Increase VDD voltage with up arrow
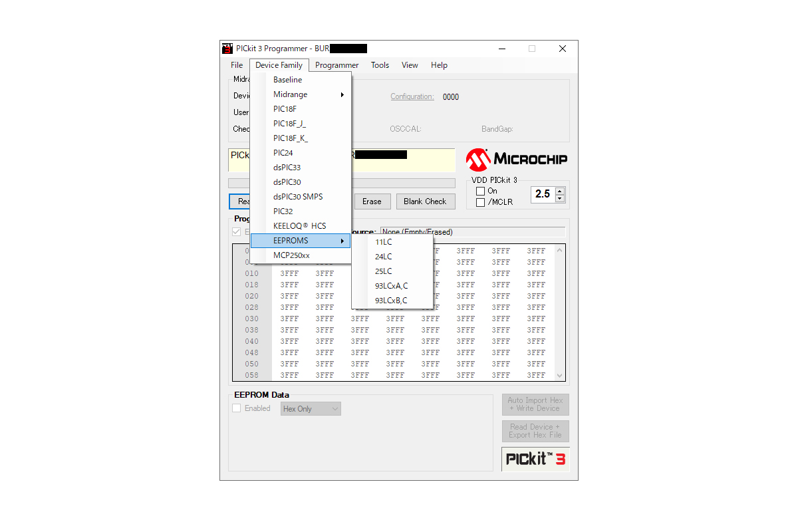The height and width of the screenshot is (532, 798). 559,191
